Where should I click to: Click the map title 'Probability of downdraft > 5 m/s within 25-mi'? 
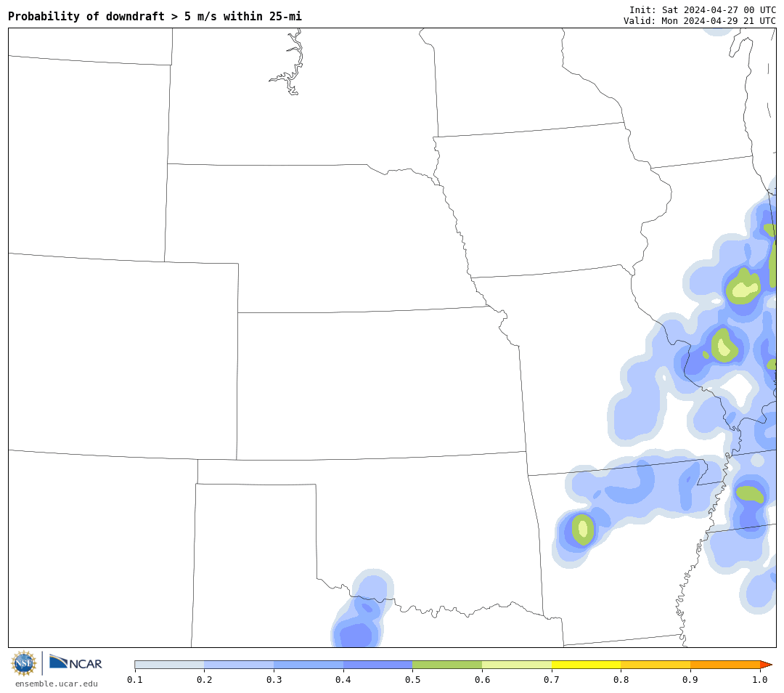[x=155, y=17]
